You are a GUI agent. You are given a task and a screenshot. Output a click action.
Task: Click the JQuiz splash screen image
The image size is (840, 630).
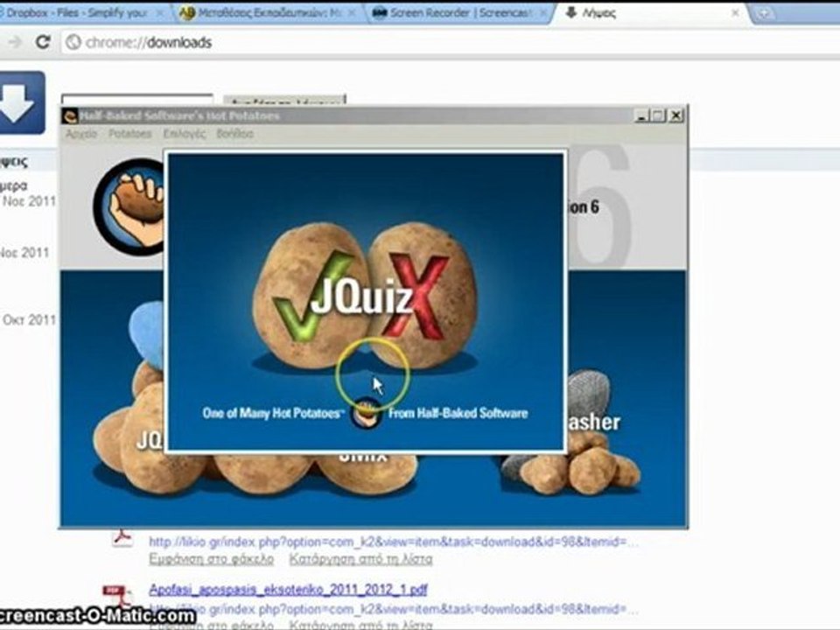coord(366,303)
